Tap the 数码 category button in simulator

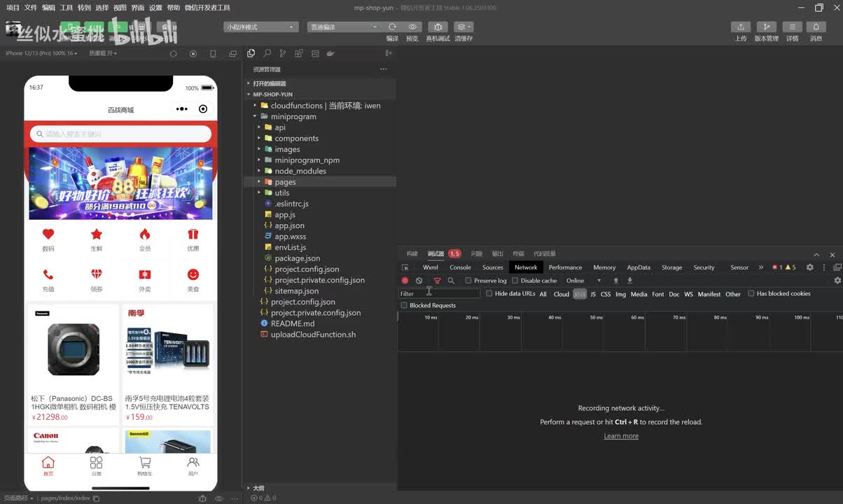pyautogui.click(x=48, y=240)
